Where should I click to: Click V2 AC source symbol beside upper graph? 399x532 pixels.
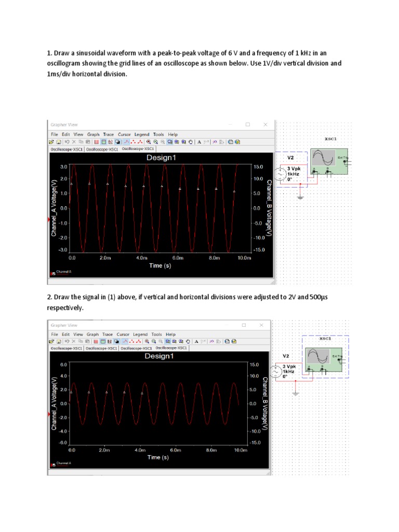point(281,174)
